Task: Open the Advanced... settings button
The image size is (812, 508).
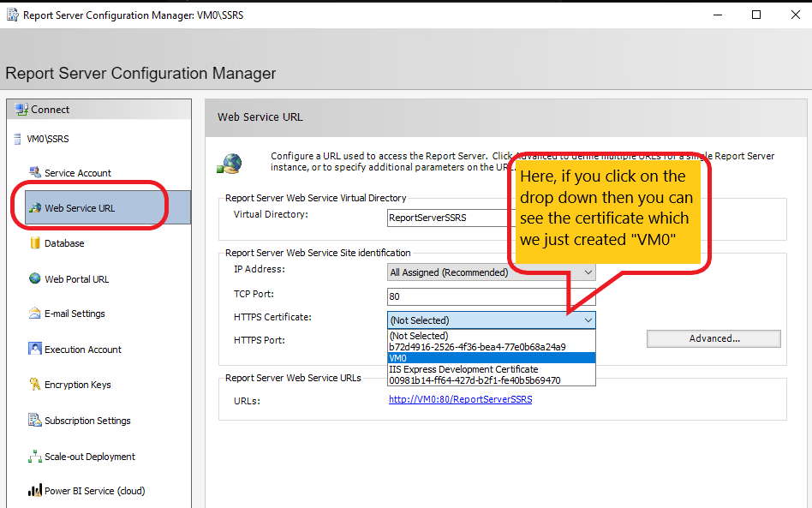Action: [x=713, y=338]
